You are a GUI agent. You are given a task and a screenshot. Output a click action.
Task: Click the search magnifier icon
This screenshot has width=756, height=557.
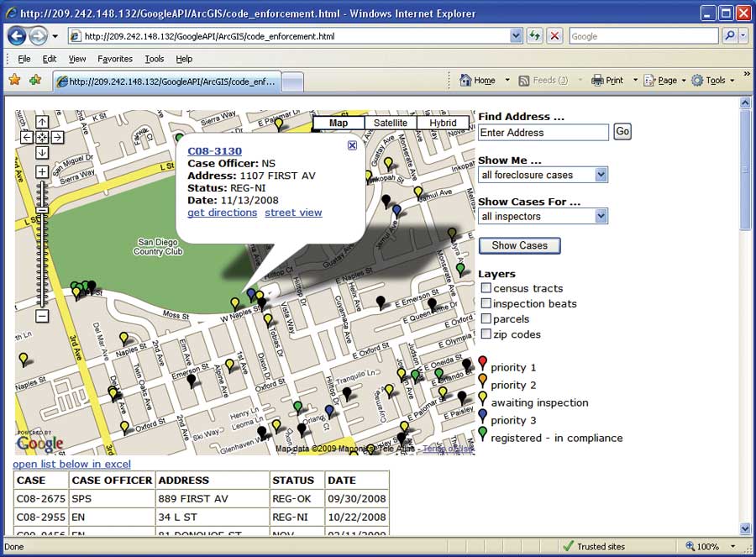pyautogui.click(x=729, y=35)
